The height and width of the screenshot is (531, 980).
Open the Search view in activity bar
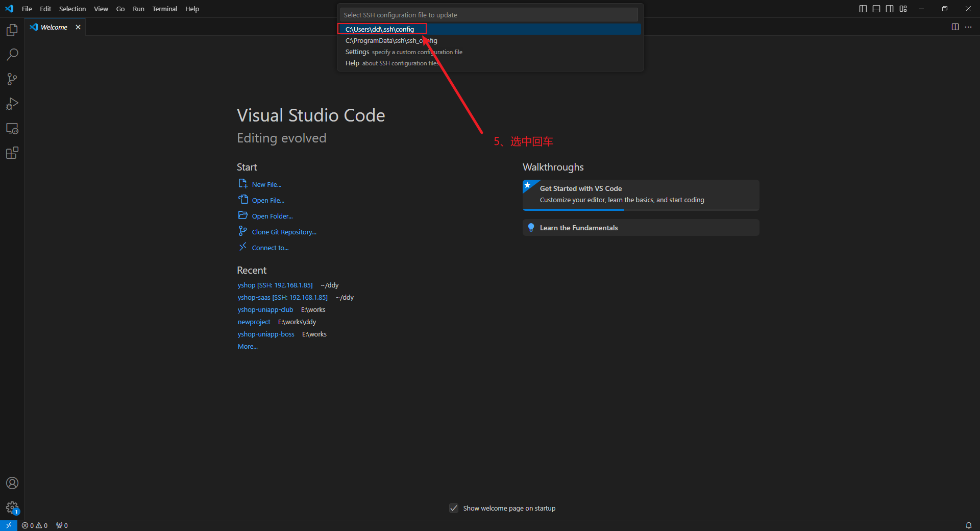point(12,55)
